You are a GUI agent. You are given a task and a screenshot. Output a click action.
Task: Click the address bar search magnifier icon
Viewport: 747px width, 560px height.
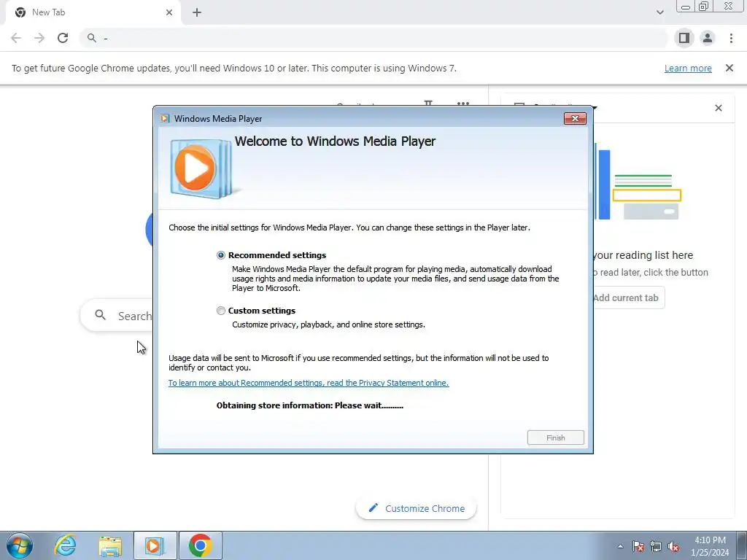click(x=91, y=38)
